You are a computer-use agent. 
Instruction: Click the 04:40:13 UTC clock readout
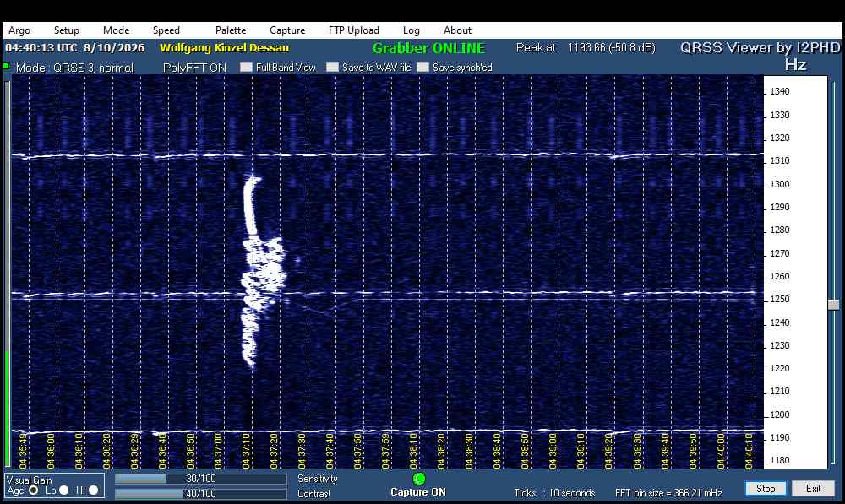pos(75,47)
